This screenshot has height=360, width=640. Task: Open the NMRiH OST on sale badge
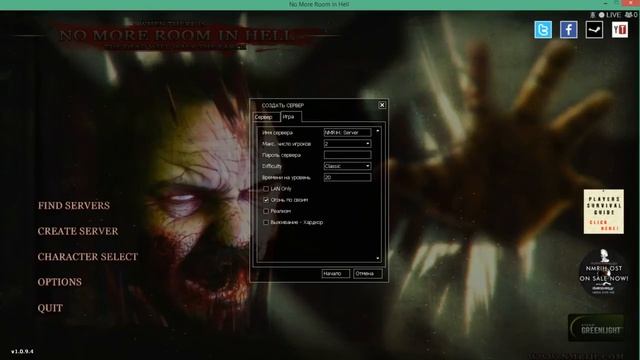(604, 273)
